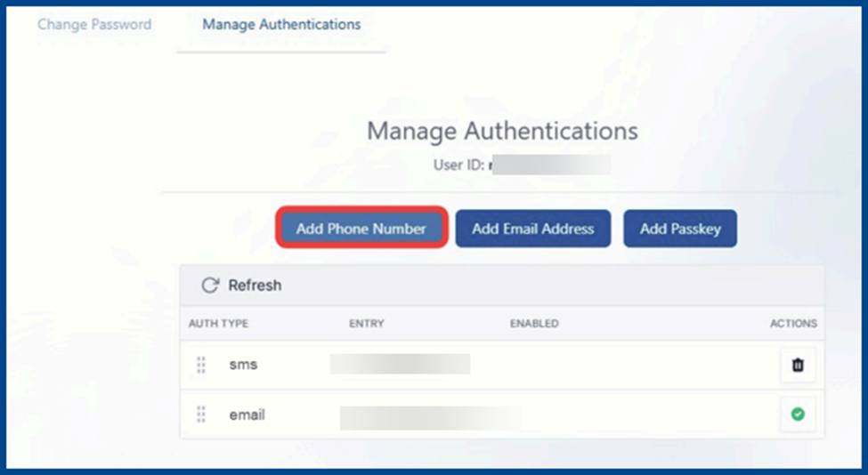
Task: Click the ACTIONS column header
Action: click(x=792, y=324)
